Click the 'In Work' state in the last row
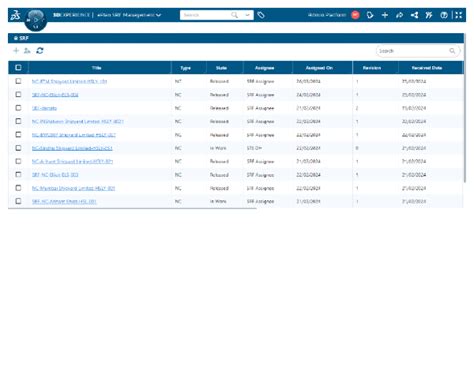This screenshot has height=374, width=474. point(218,201)
